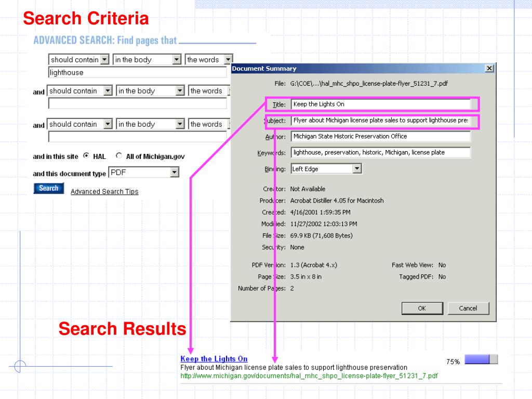This screenshot has height=399, width=532.
Task: Open third row 'should contain' dropdown
Action: 79,124
